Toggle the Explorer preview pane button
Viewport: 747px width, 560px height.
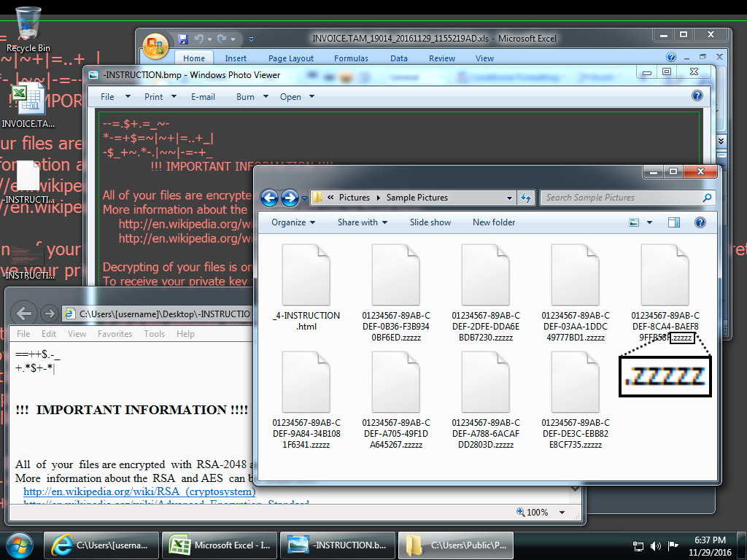click(673, 222)
